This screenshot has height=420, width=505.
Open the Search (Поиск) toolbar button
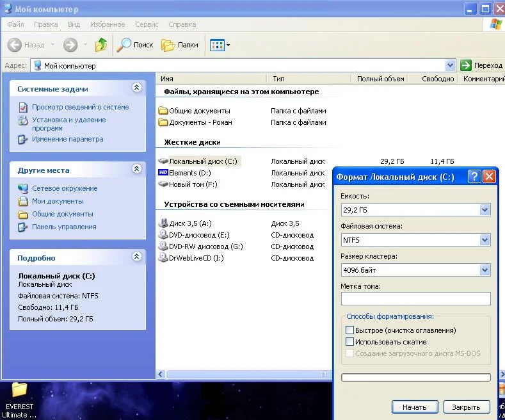(x=135, y=45)
